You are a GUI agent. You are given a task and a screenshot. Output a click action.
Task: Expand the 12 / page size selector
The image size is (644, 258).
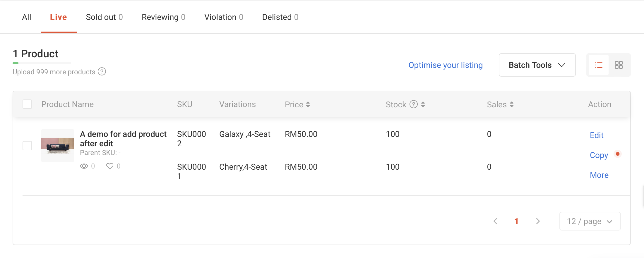590,221
